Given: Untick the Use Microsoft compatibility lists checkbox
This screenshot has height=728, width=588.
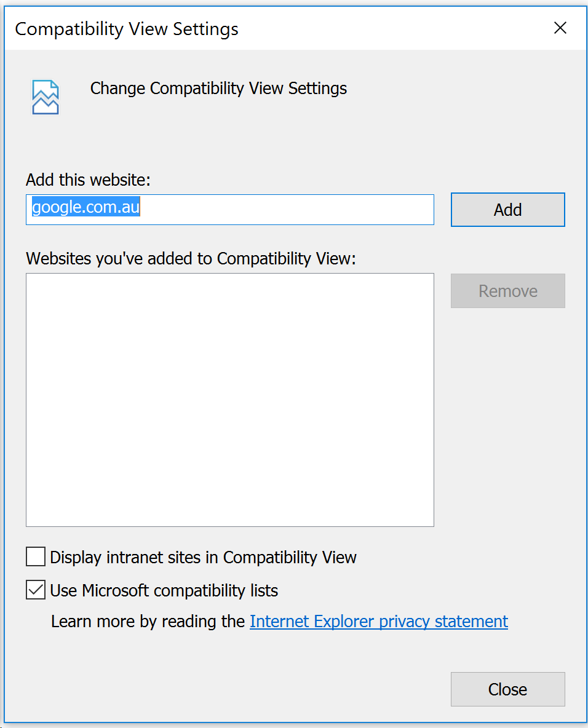Looking at the screenshot, I should (36, 590).
